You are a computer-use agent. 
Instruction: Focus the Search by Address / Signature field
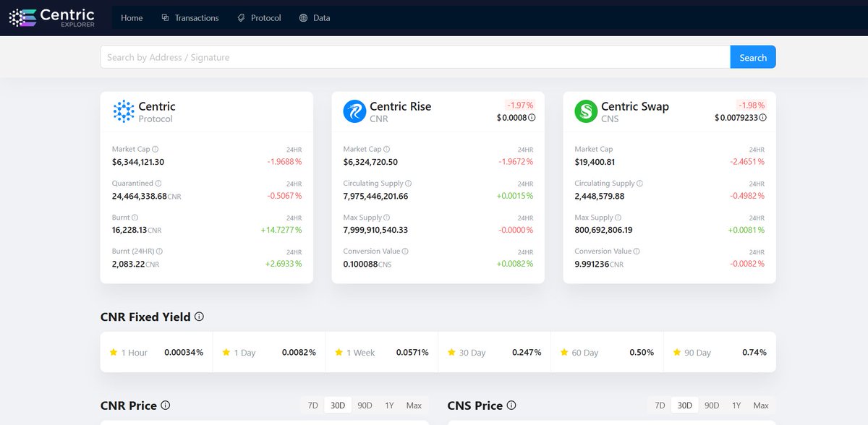click(415, 57)
